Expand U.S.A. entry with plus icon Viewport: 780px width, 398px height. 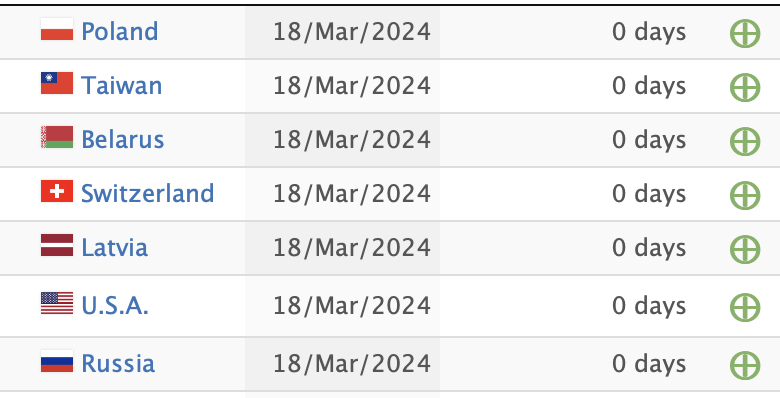point(745,307)
